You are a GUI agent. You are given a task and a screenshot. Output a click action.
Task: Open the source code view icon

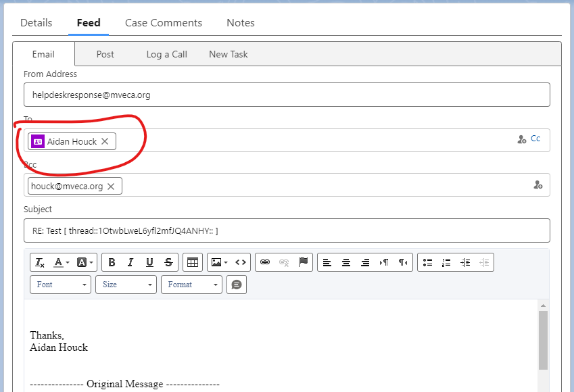point(241,262)
